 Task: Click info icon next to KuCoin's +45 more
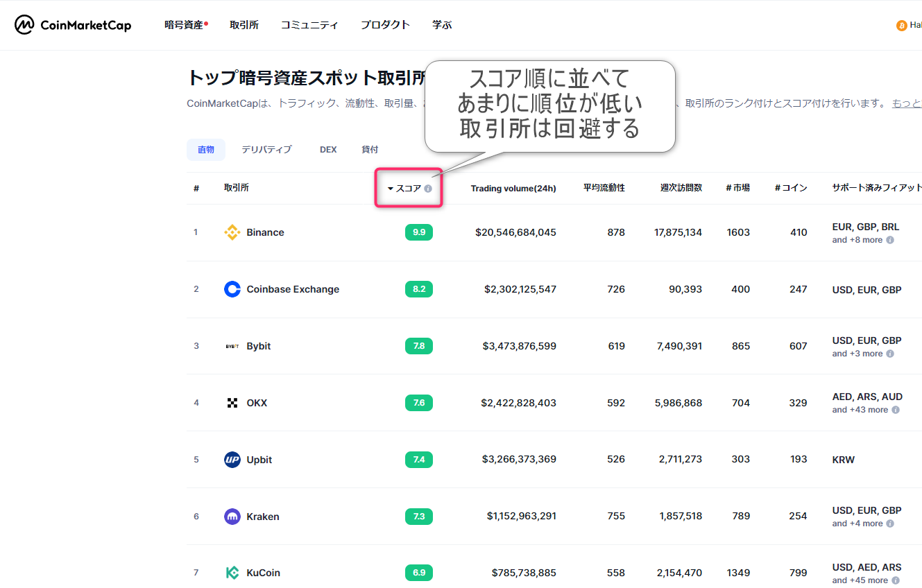pos(896,580)
